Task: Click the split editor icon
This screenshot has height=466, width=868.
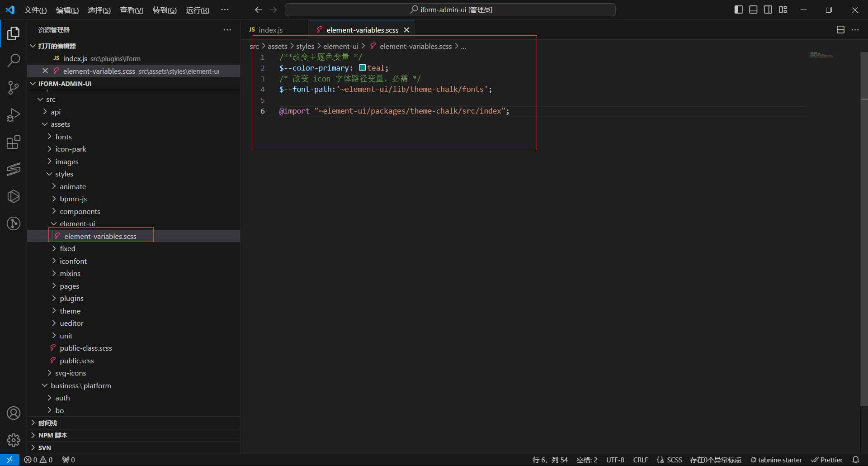Action: 840,30
